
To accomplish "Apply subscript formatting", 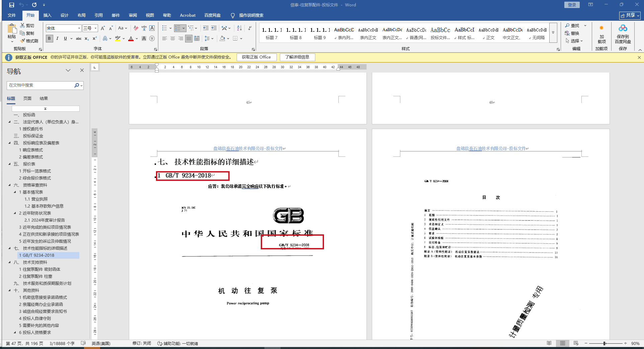I will (x=87, y=38).
